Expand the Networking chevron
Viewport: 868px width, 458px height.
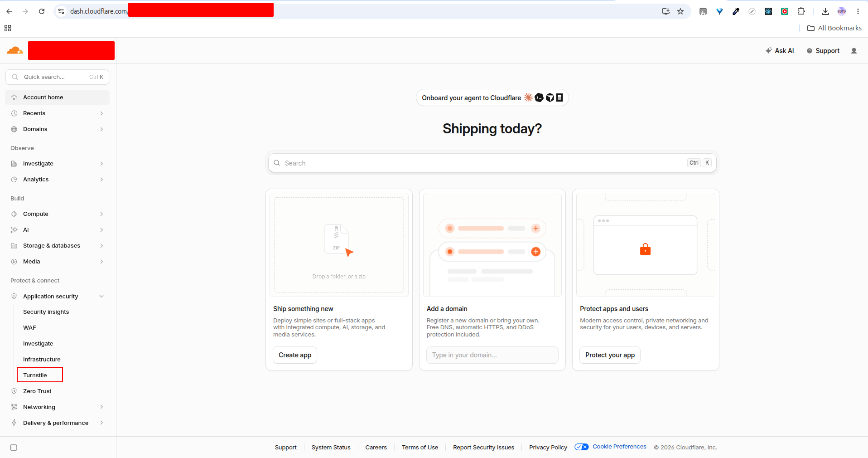click(x=101, y=407)
